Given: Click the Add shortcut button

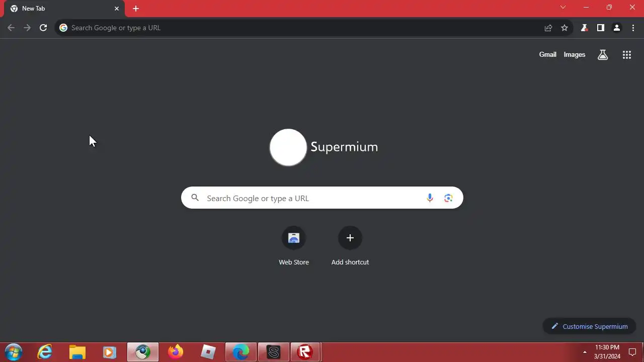Looking at the screenshot, I should point(350,246).
